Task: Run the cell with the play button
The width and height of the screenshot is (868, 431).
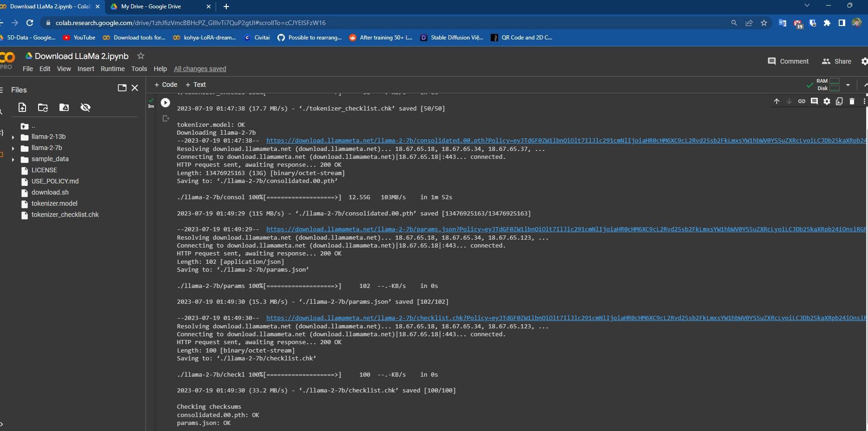Action: click(x=165, y=103)
